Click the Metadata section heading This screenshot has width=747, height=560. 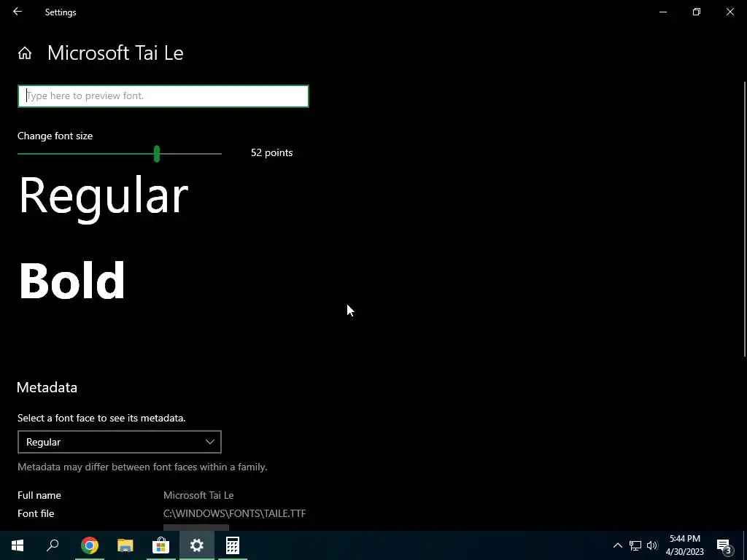point(47,387)
